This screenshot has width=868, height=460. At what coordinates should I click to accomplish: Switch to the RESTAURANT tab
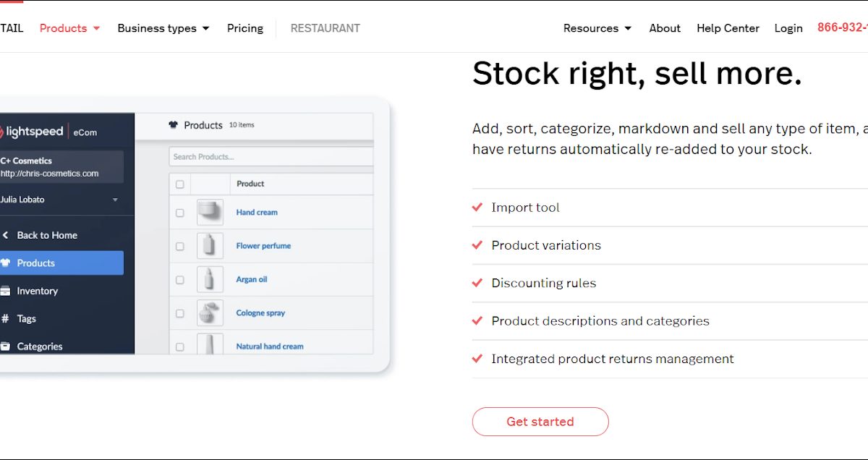[x=325, y=28]
